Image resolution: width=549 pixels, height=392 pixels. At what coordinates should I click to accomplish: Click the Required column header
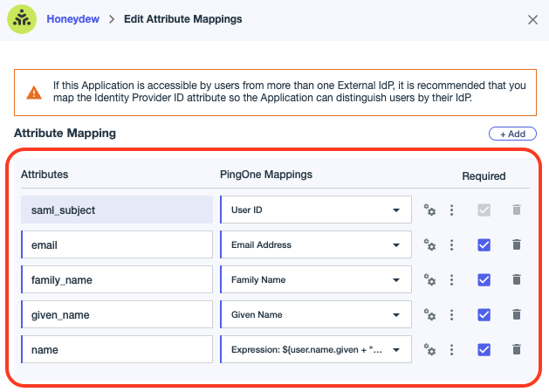click(484, 175)
